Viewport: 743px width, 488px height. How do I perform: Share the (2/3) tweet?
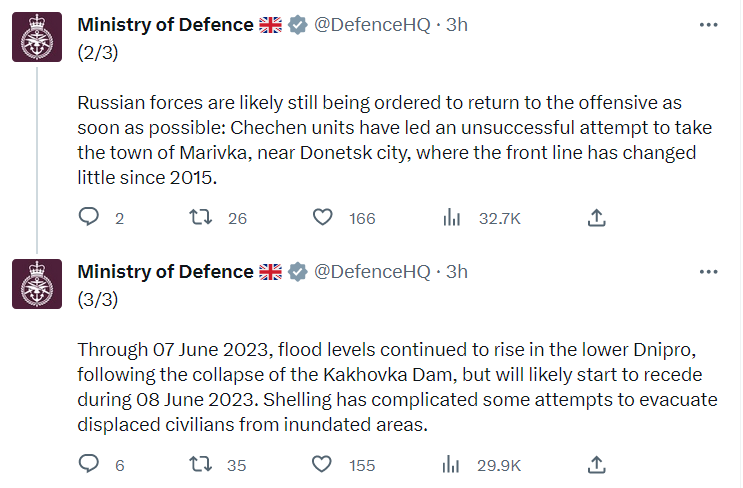tap(596, 217)
